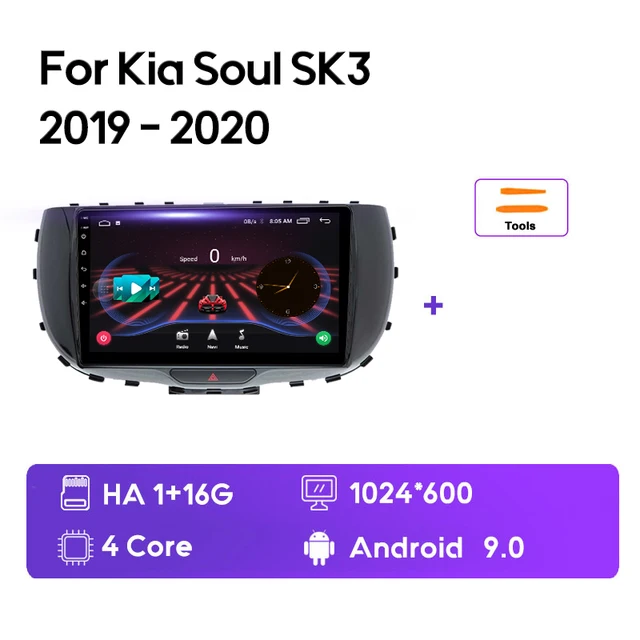640x640 pixels.
Task: Open the Radio app
Action: [x=182, y=339]
